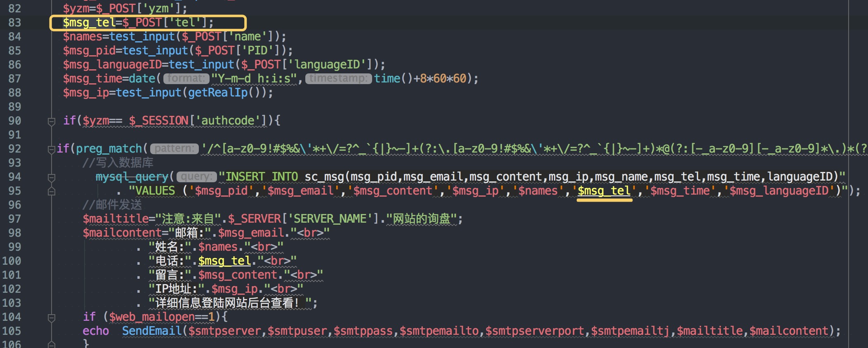Fold the mysql_query statement at line 94

(52, 177)
